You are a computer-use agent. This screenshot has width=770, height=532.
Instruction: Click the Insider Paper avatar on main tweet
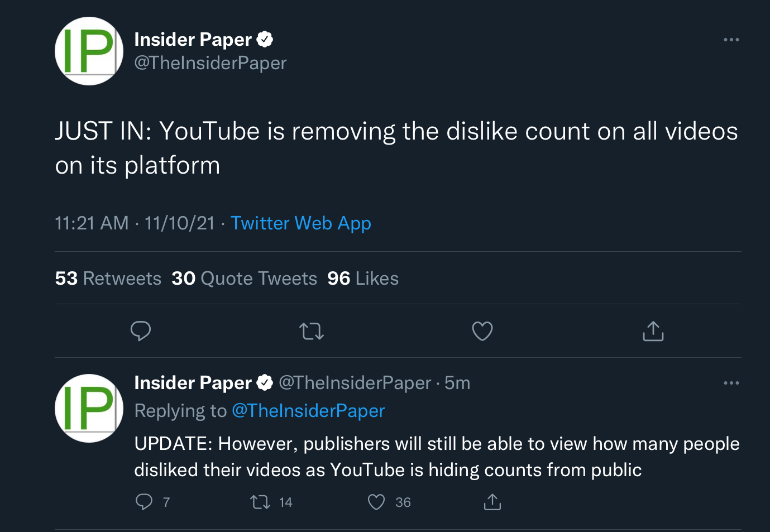(89, 51)
